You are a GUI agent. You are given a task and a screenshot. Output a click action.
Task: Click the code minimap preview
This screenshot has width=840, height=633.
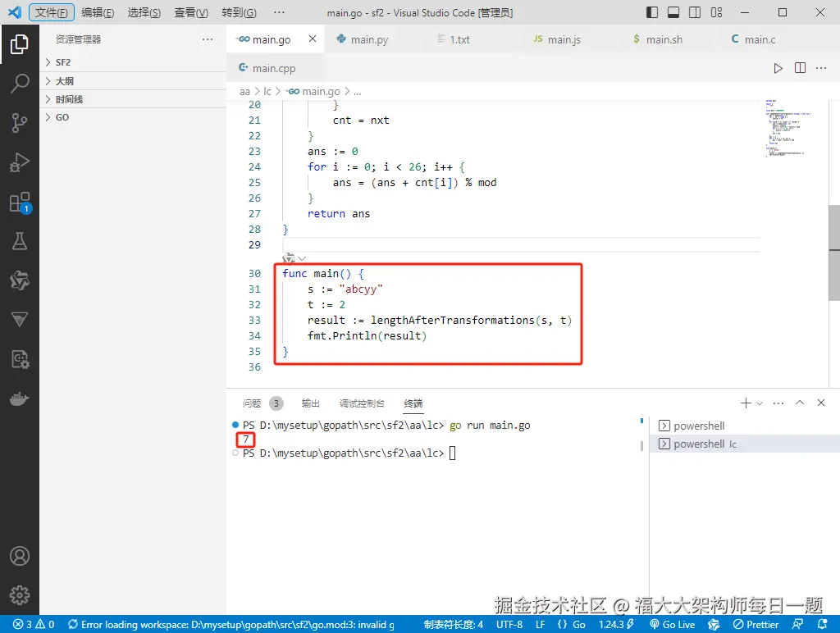787,128
